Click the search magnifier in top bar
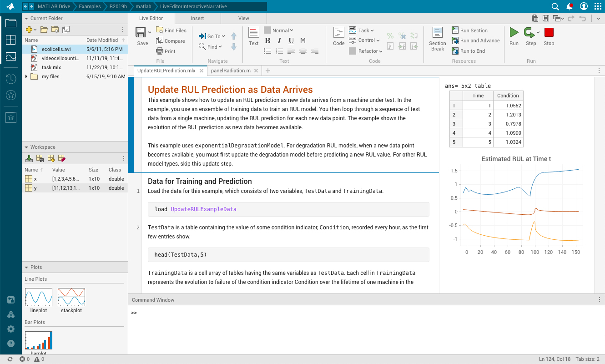 pyautogui.click(x=555, y=6)
